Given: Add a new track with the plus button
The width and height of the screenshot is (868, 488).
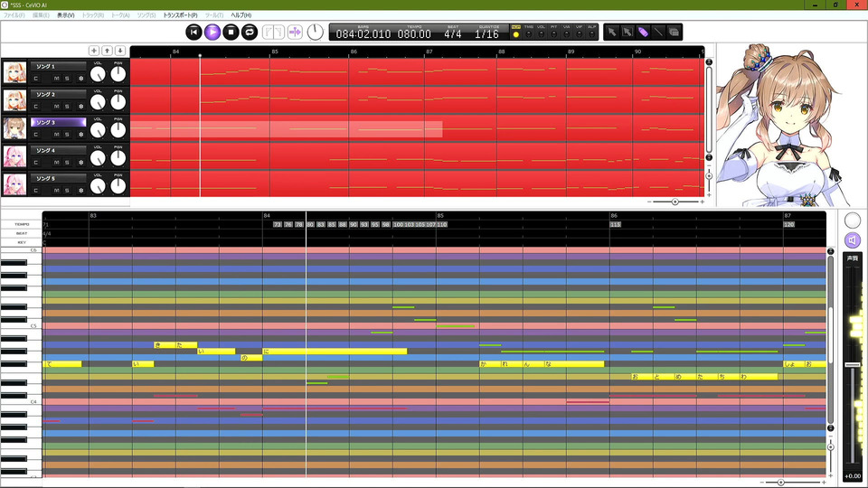Looking at the screenshot, I should click(x=93, y=51).
